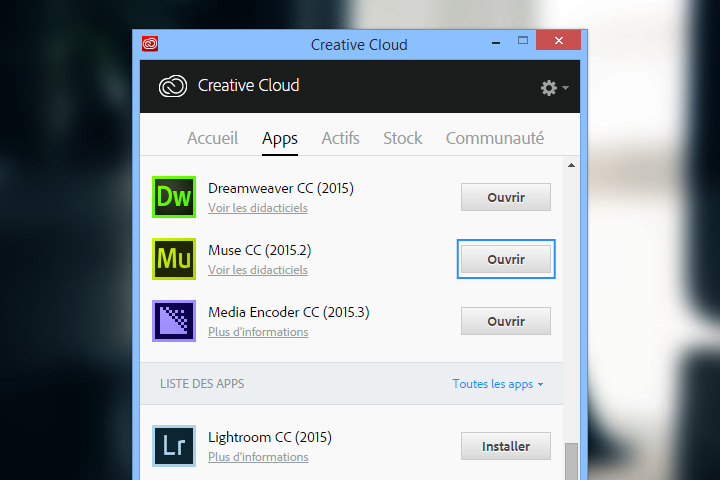The image size is (720, 480).
Task: Minimize the Creative Cloud window
Action: [496, 41]
